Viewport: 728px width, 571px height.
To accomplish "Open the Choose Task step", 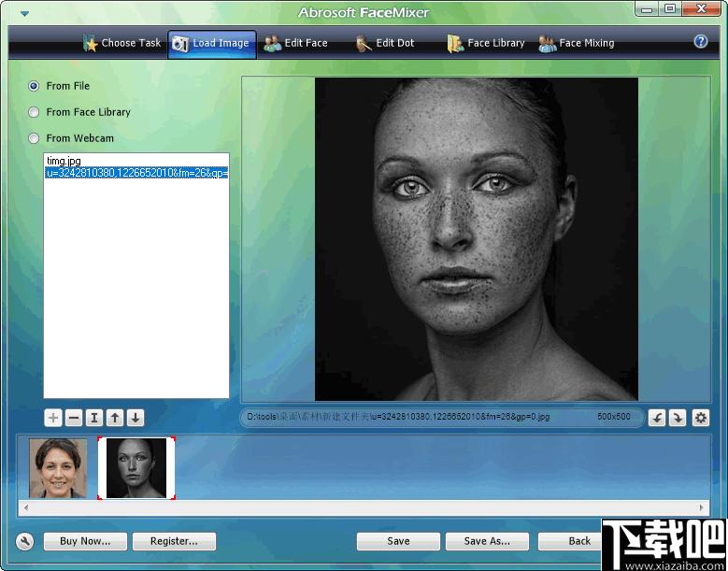I will click(x=122, y=44).
